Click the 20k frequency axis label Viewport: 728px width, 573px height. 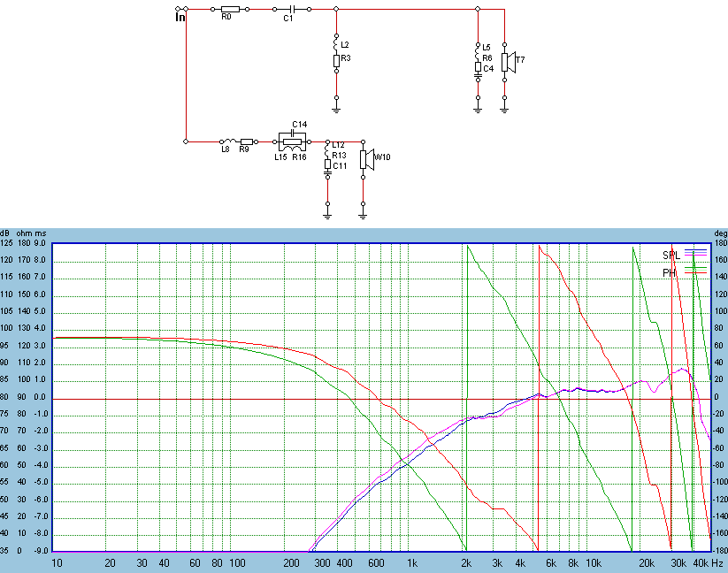click(x=647, y=563)
